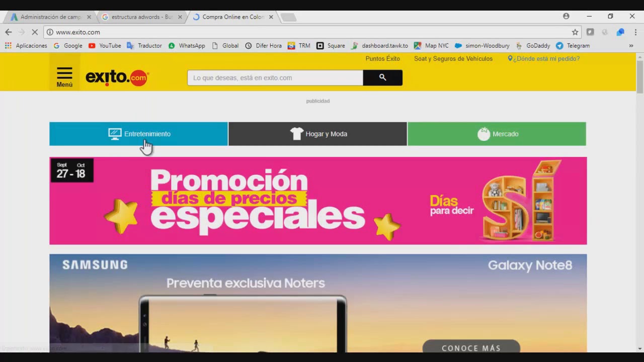The image size is (644, 362).
Task: Open Soat y Seguros de Vehículos link
Action: (453, 59)
